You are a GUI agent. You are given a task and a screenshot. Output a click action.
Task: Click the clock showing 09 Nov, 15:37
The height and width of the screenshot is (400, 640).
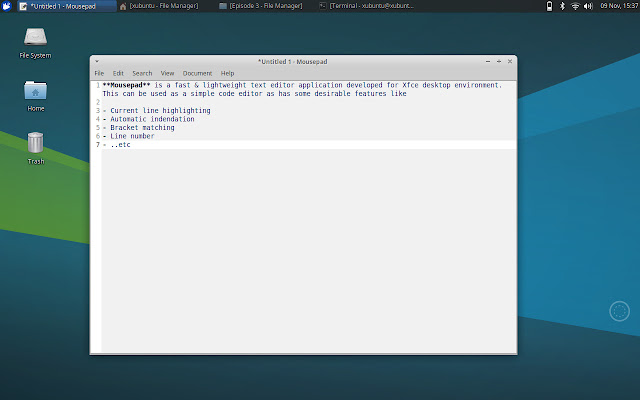[619, 6]
